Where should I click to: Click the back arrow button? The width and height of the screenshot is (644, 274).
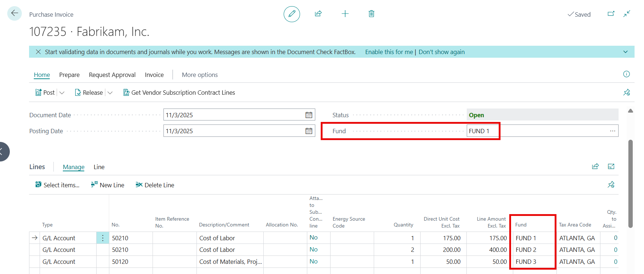15,13
